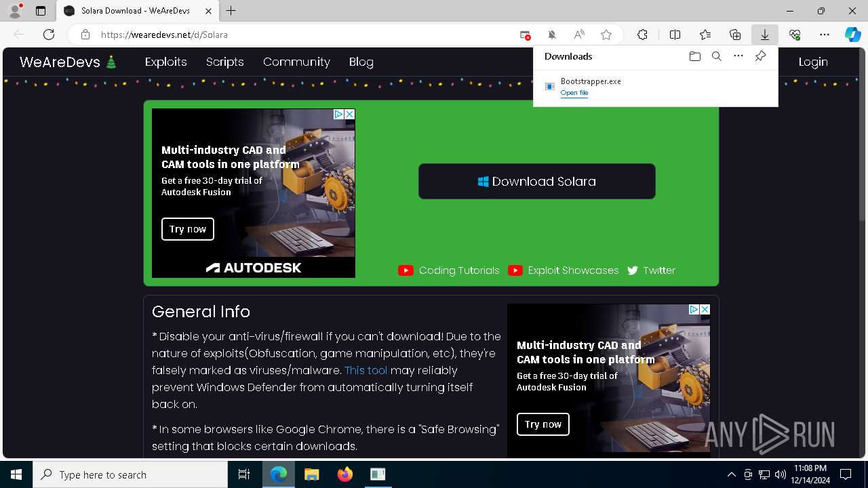The width and height of the screenshot is (868, 488).
Task: Open downloads folder icon in Downloads panel
Action: pos(694,56)
